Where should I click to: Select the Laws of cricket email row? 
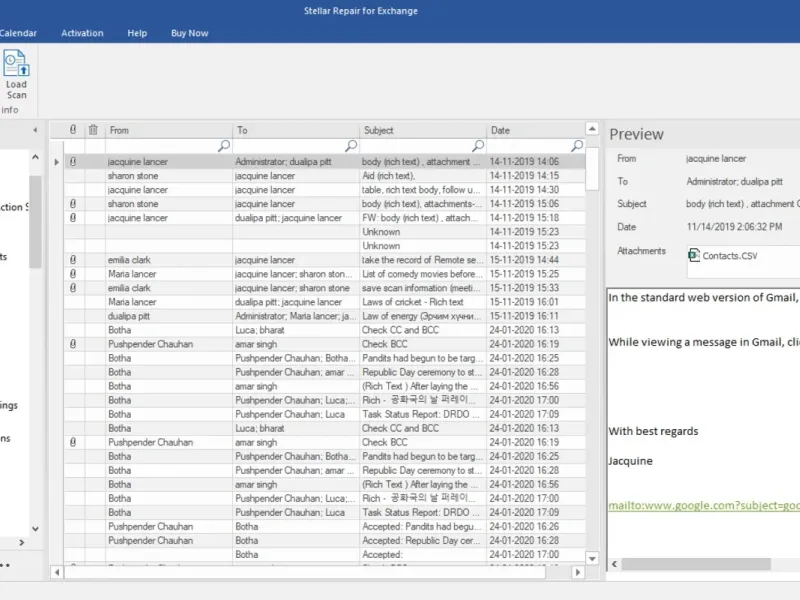pyautogui.click(x=324, y=302)
